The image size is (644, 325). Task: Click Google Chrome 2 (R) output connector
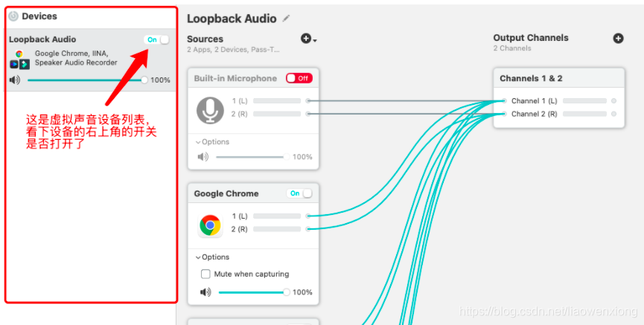click(308, 229)
